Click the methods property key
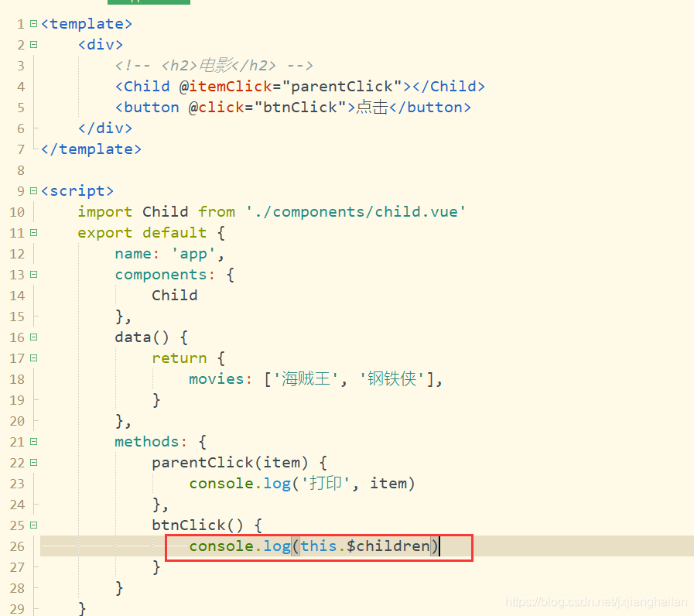Viewport: 694px width, 616px height. coord(147,442)
